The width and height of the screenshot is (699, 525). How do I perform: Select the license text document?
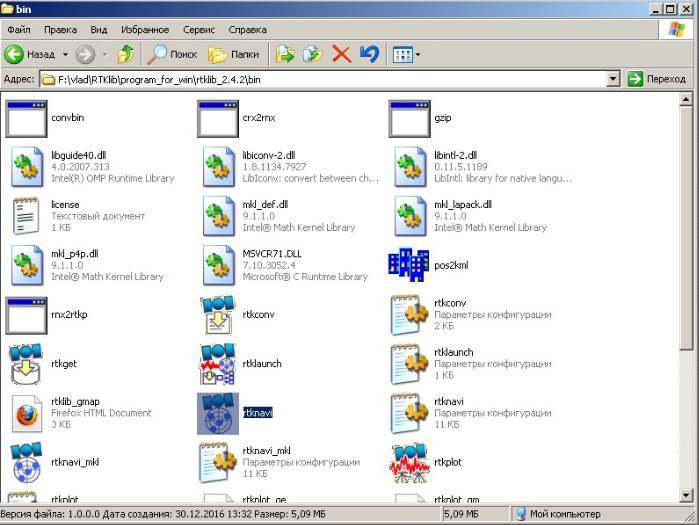coord(24,215)
